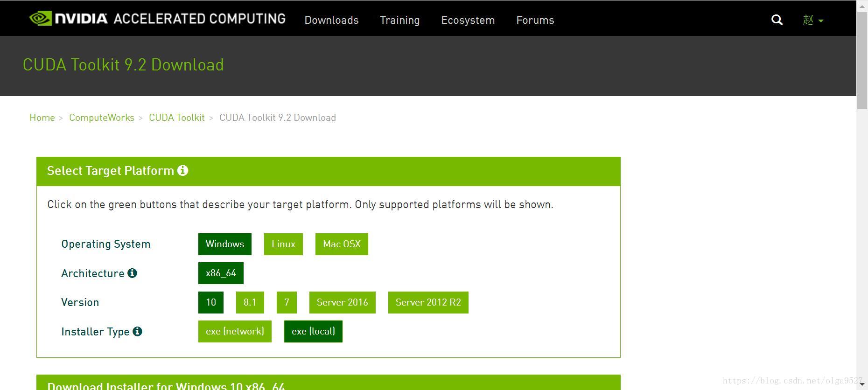
Task: Open the search magnifier icon
Action: click(777, 20)
